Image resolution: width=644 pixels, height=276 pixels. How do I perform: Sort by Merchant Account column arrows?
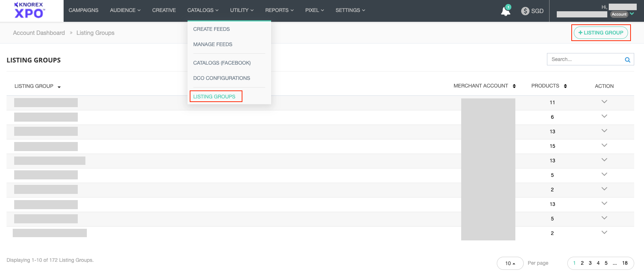pos(514,86)
